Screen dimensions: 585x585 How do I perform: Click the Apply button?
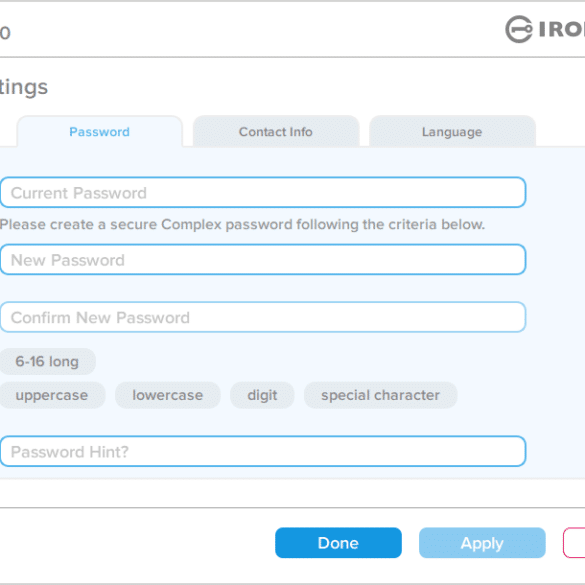[x=482, y=543]
